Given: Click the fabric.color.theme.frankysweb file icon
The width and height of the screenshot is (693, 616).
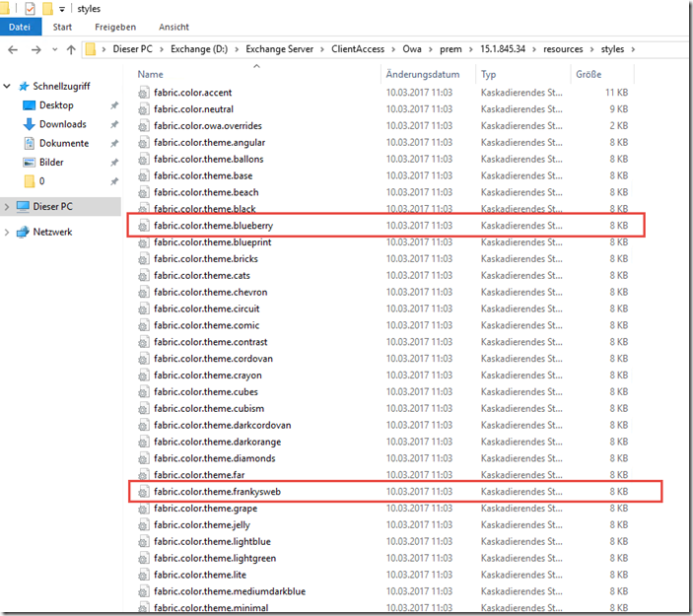Looking at the screenshot, I should [144, 492].
